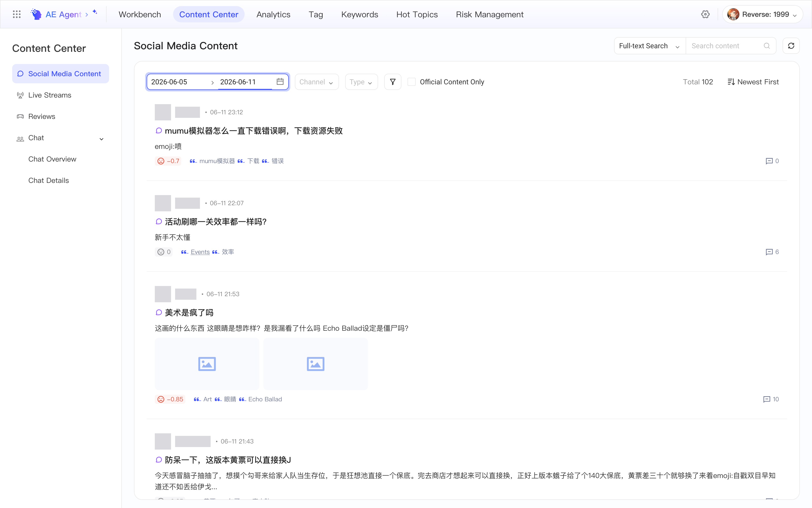This screenshot has height=508, width=812.
Task: Click the search magnifier icon
Action: [767, 46]
